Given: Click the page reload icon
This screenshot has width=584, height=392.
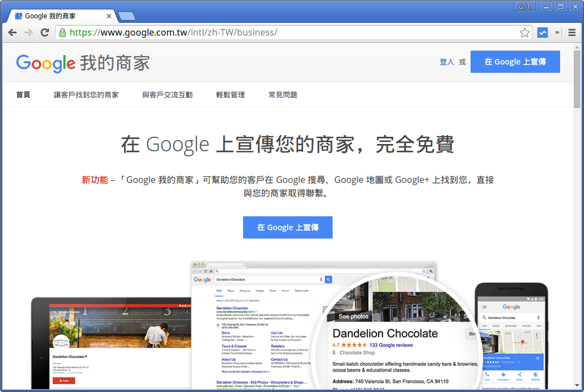Looking at the screenshot, I should tap(44, 32).
